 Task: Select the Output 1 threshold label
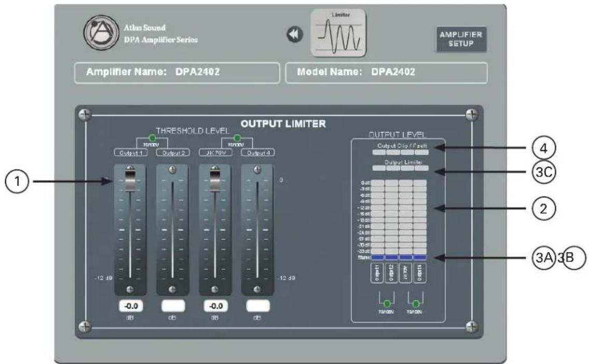[x=131, y=153]
